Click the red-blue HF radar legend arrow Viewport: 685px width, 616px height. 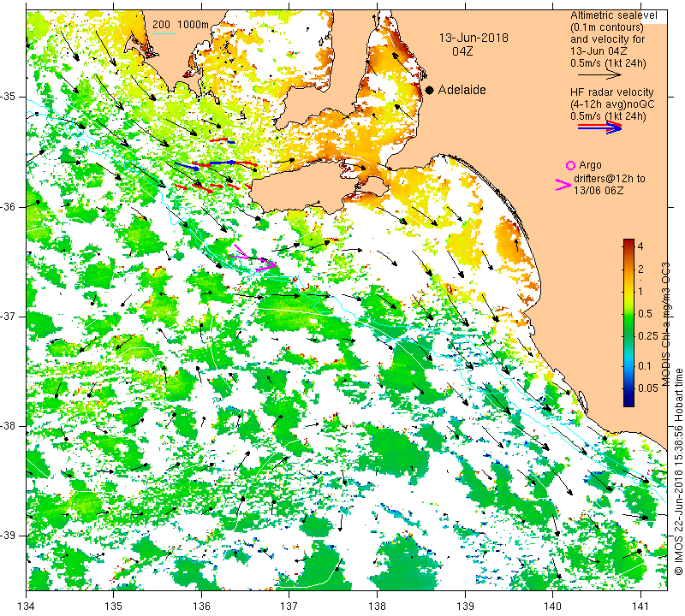pos(599,127)
